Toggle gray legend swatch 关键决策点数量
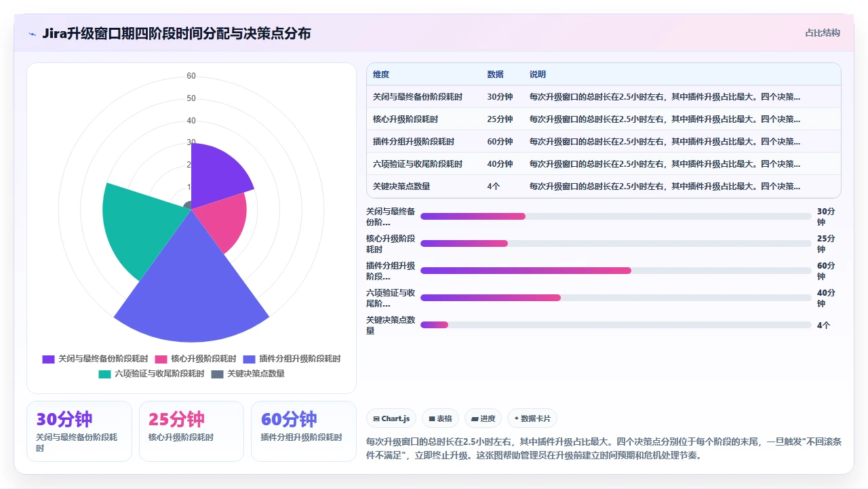The width and height of the screenshot is (868, 489). point(217,374)
